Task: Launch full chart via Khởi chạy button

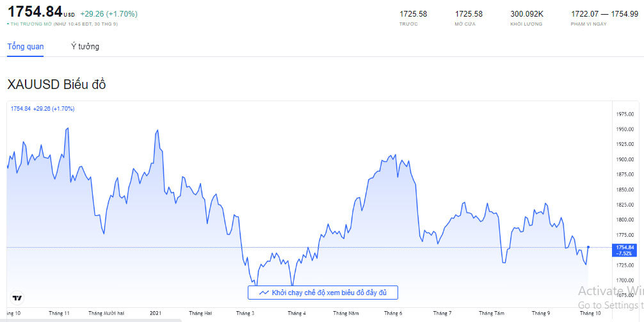Action: click(x=323, y=293)
